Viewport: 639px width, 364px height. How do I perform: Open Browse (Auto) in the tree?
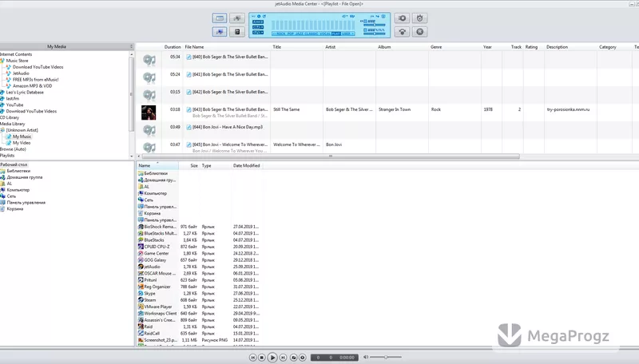click(13, 149)
